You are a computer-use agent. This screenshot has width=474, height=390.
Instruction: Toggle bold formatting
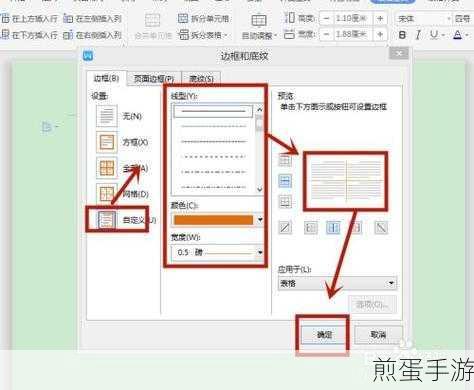pos(402,35)
